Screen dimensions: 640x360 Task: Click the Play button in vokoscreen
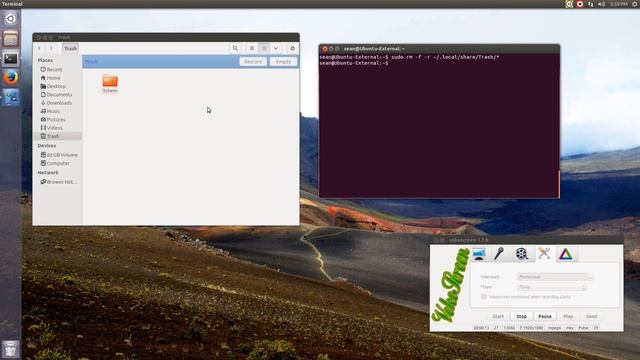[x=568, y=316]
